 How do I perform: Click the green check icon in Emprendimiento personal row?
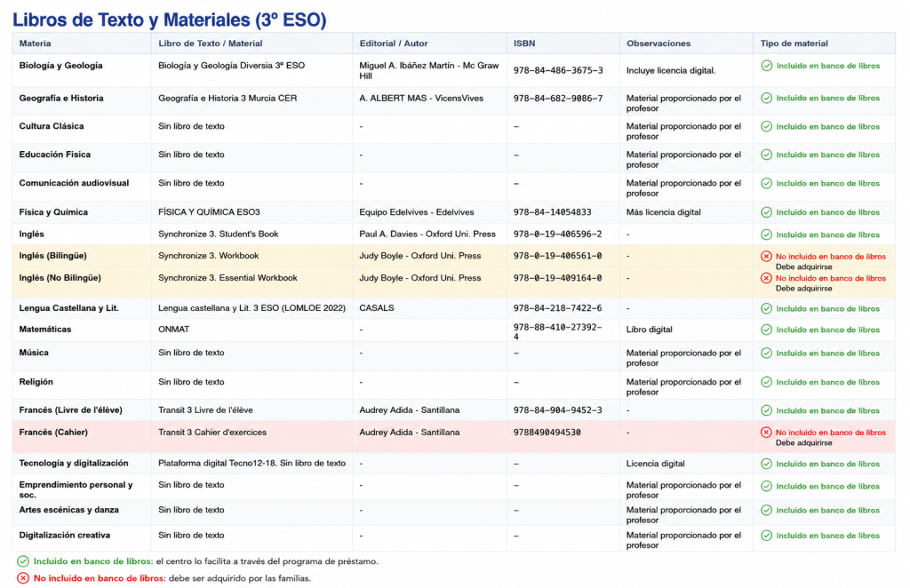(x=767, y=486)
